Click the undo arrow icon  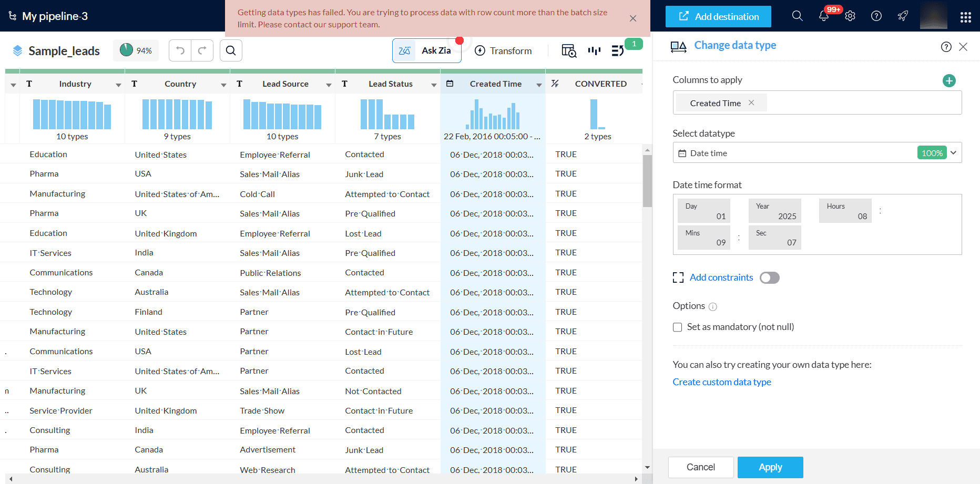pyautogui.click(x=180, y=50)
